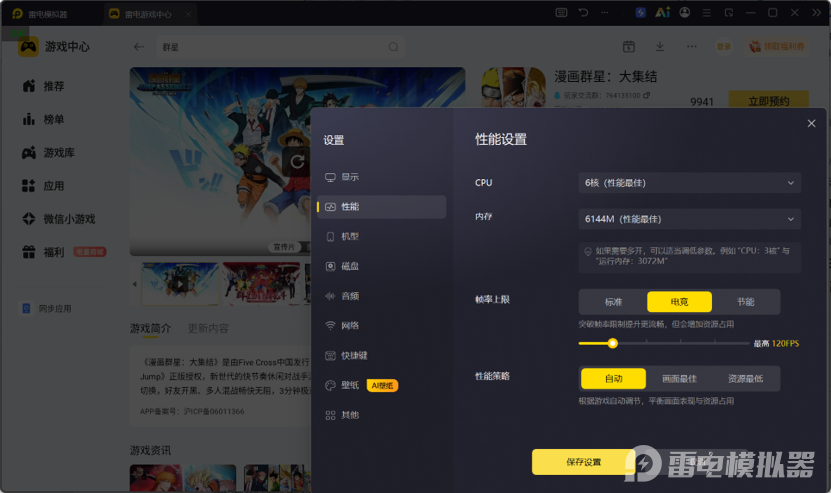The width and height of the screenshot is (831, 493).
Task: Open the user account icon in title bar
Action: click(685, 13)
